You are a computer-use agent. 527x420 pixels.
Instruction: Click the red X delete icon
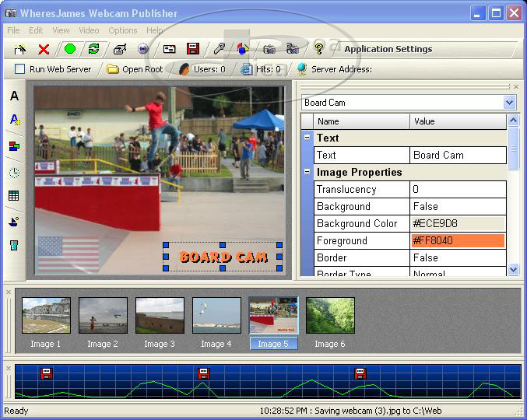44,49
